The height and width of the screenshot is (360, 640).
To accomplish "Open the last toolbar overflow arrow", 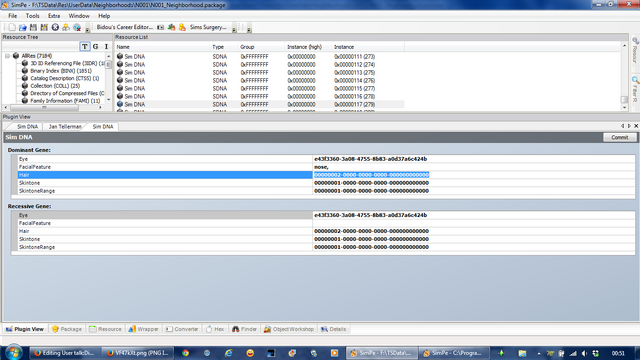I will click(x=249, y=29).
